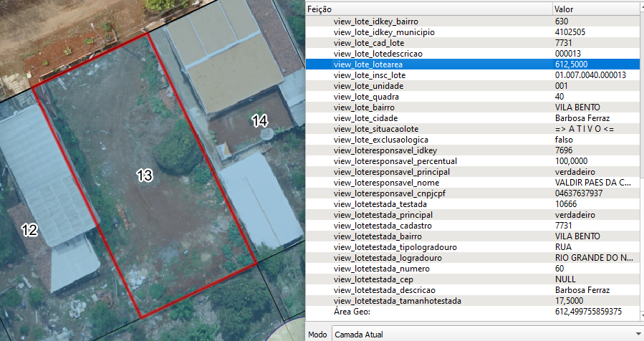The width and height of the screenshot is (644, 341).
Task: Open the Modo 'Camada Atual' dropdown
Action: (x=488, y=334)
